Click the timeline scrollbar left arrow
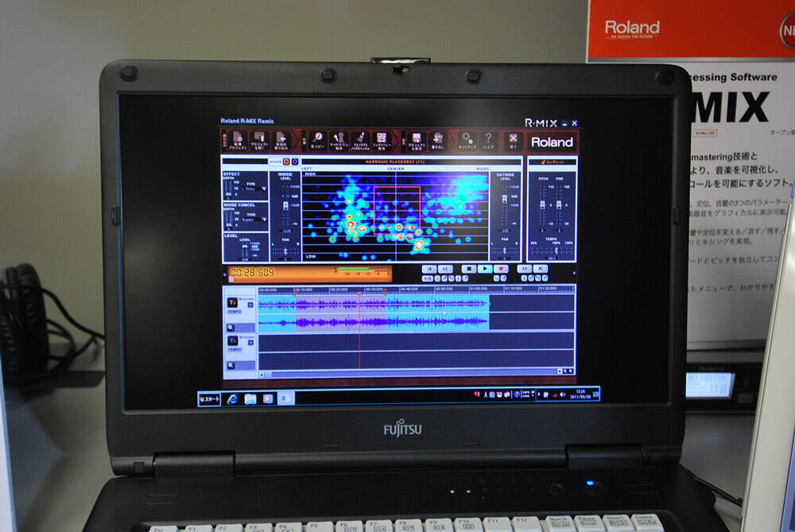Image resolution: width=795 pixels, height=532 pixels. pos(262,375)
